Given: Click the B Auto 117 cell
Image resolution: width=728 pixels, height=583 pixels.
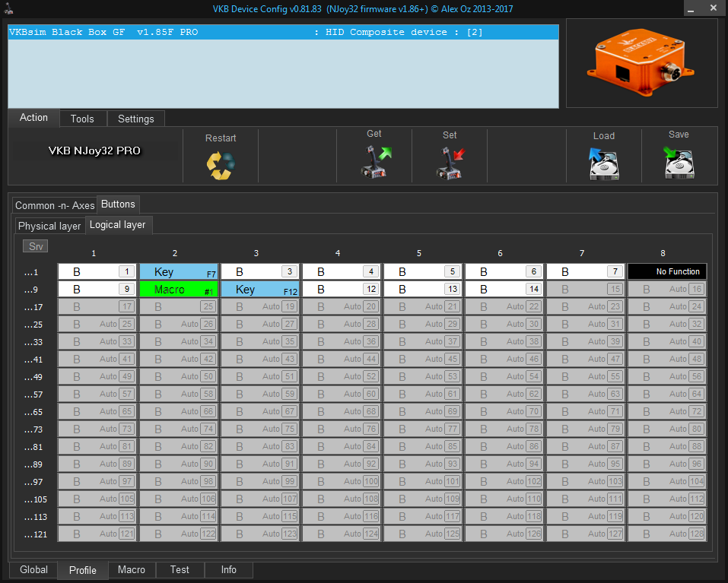Looking at the screenshot, I should click(x=422, y=517).
